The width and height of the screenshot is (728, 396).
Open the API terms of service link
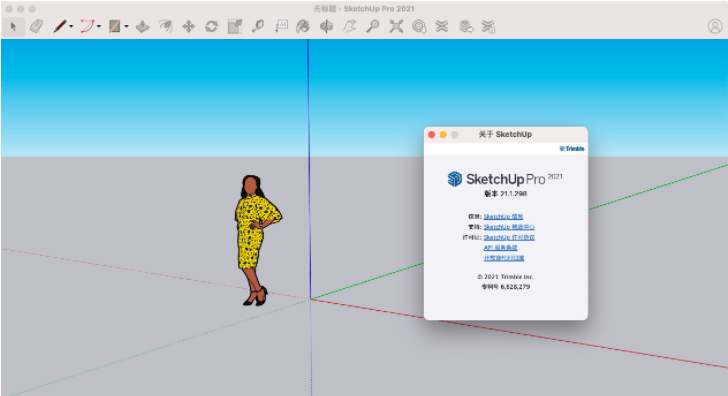click(500, 248)
